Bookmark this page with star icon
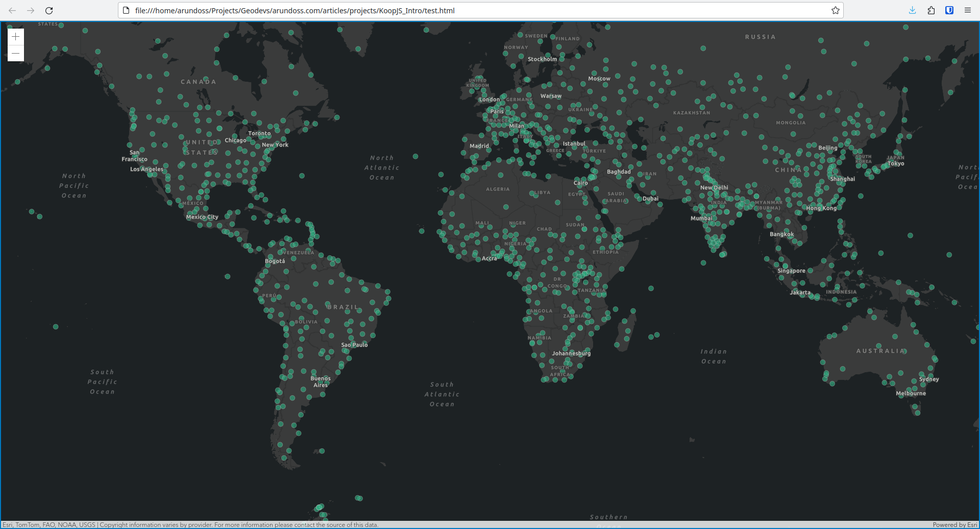Screen dimensions: 980x529 (x=835, y=10)
